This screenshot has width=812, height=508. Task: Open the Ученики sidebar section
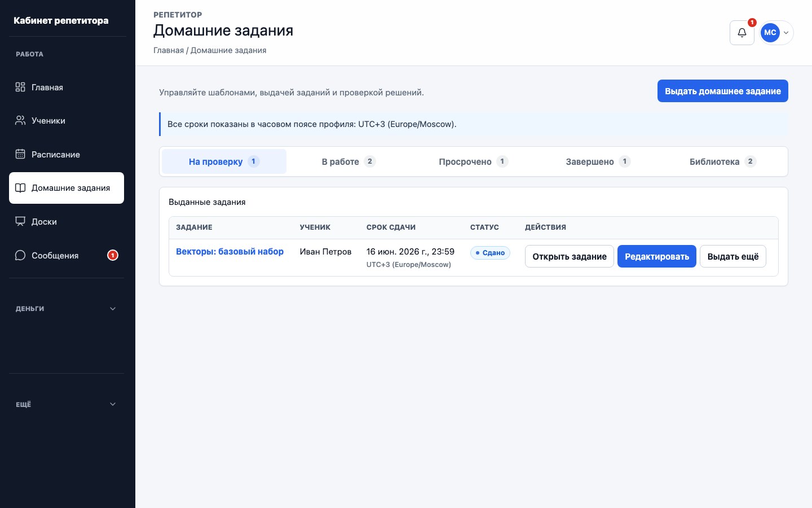[67, 121]
